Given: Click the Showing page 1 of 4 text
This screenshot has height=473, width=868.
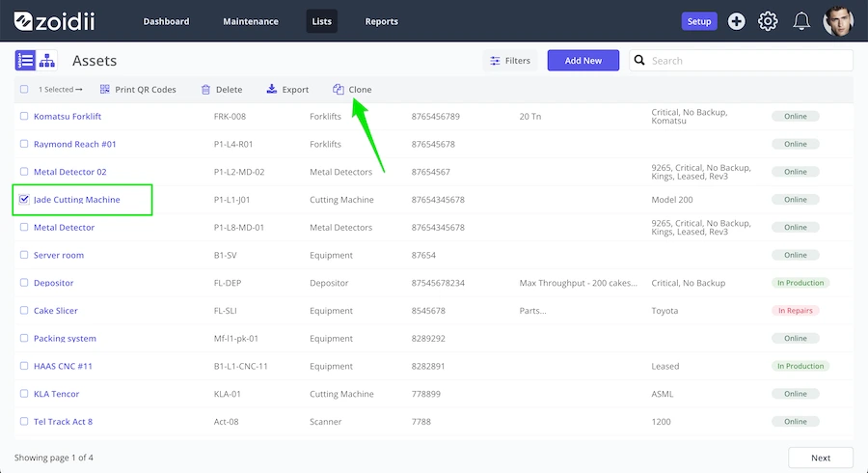Looking at the screenshot, I should click(54, 458).
